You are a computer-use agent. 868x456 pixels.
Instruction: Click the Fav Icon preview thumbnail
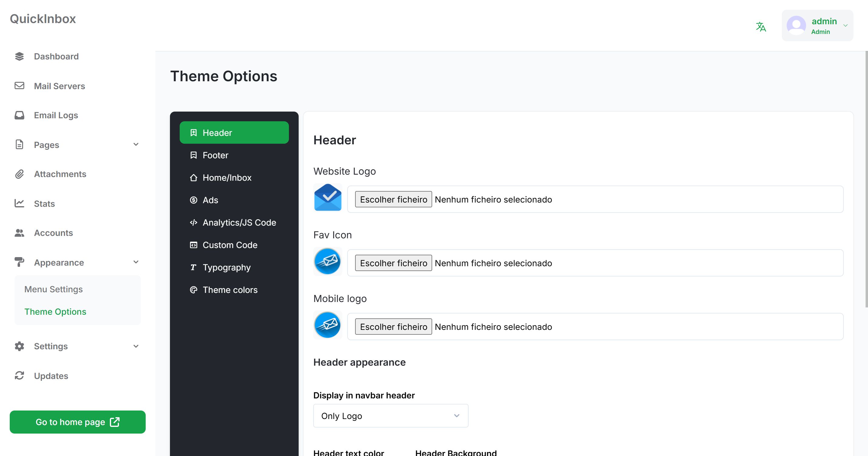(x=327, y=261)
